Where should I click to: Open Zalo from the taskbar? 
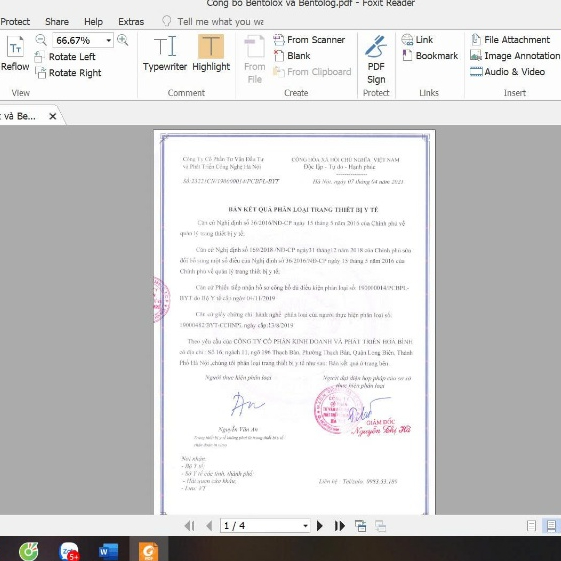click(69, 551)
